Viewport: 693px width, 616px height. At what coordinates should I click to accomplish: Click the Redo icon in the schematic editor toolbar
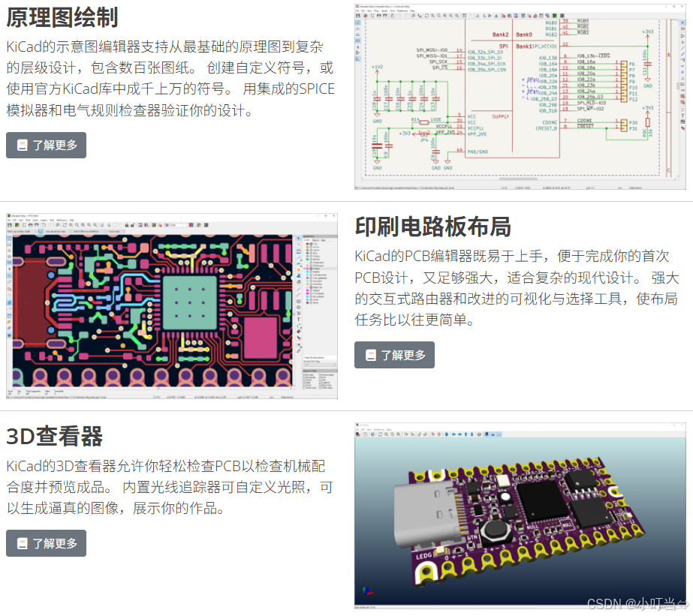[405, 16]
